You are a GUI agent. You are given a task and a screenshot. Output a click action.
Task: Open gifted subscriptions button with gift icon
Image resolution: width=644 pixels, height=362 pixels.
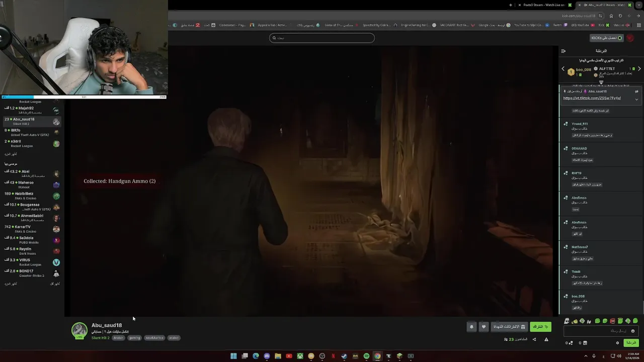tap(509, 327)
